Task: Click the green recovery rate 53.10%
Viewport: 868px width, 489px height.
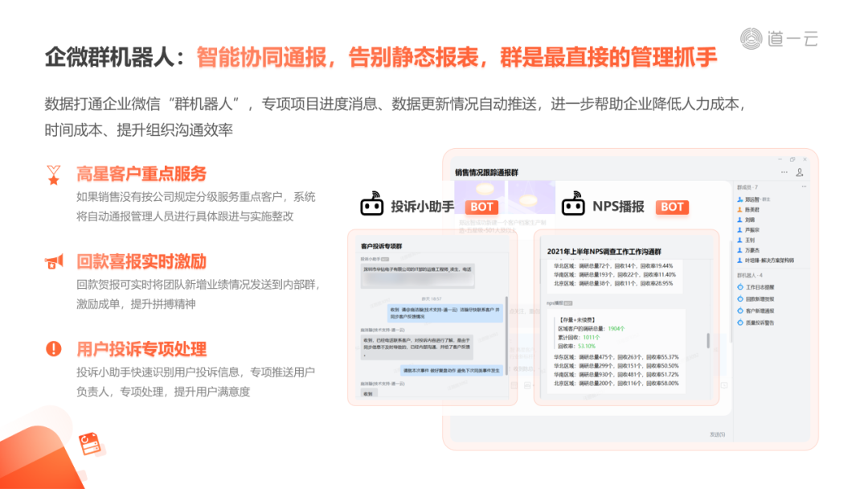Action: pyautogui.click(x=587, y=346)
